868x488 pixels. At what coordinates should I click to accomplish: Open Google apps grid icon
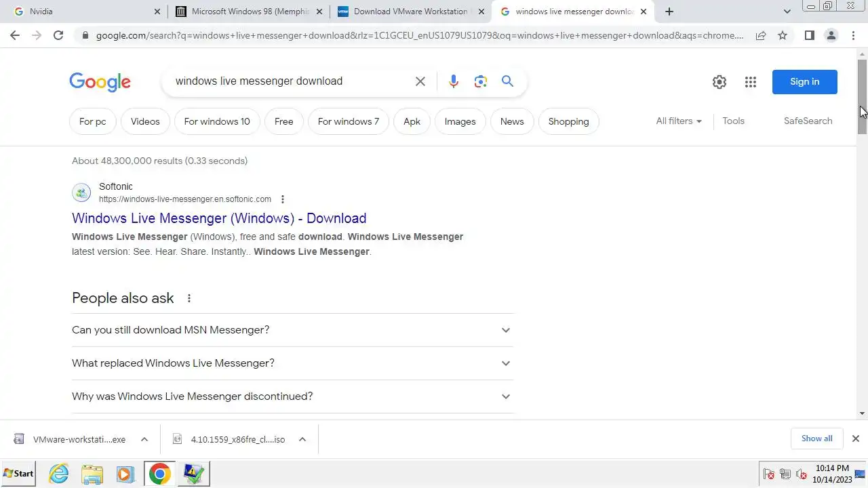coord(750,82)
